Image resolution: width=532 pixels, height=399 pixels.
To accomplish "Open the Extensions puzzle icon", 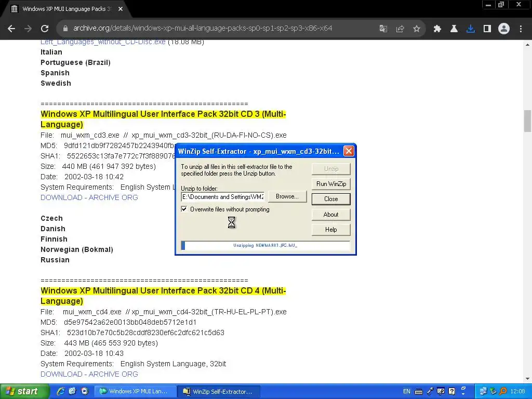I will tap(437, 29).
